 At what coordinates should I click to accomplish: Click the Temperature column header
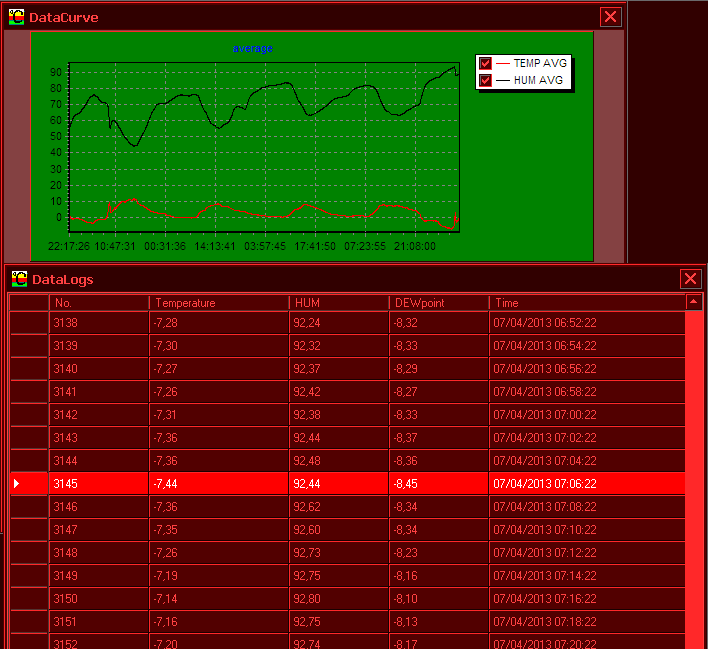click(219, 303)
